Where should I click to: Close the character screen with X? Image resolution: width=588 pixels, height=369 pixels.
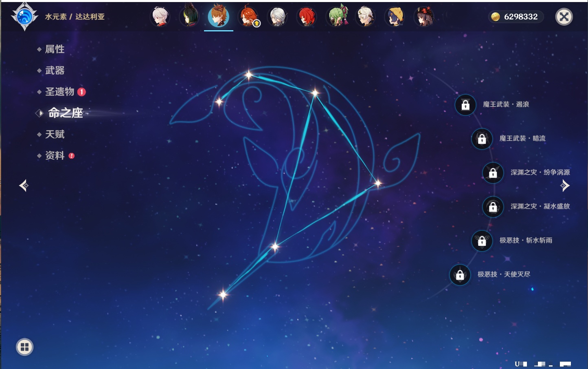564,17
